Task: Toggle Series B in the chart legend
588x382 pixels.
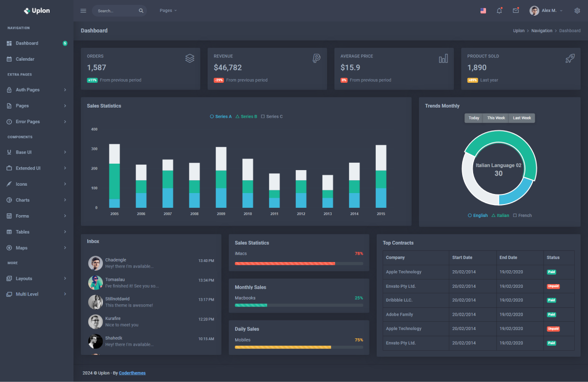Action: pos(246,117)
